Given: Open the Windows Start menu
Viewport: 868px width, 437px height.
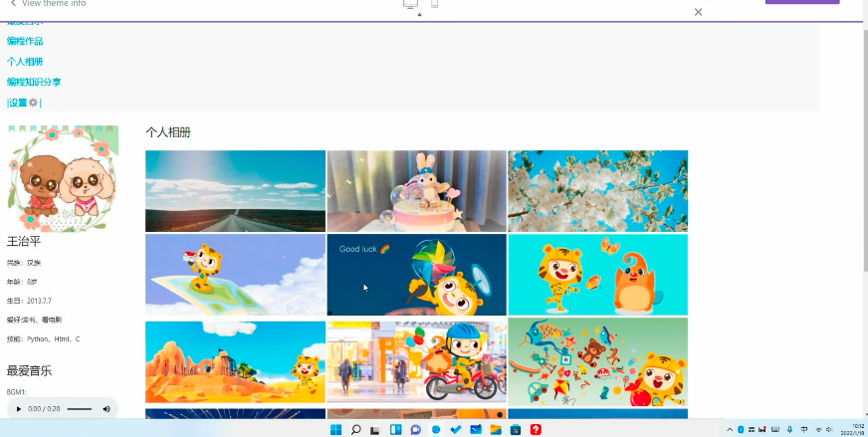Looking at the screenshot, I should coord(336,430).
